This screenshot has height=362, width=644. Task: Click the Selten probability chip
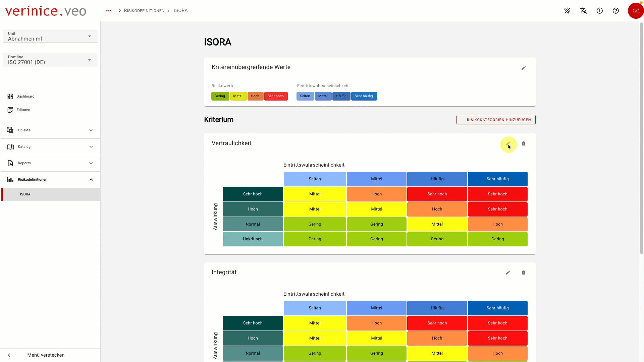coord(305,96)
